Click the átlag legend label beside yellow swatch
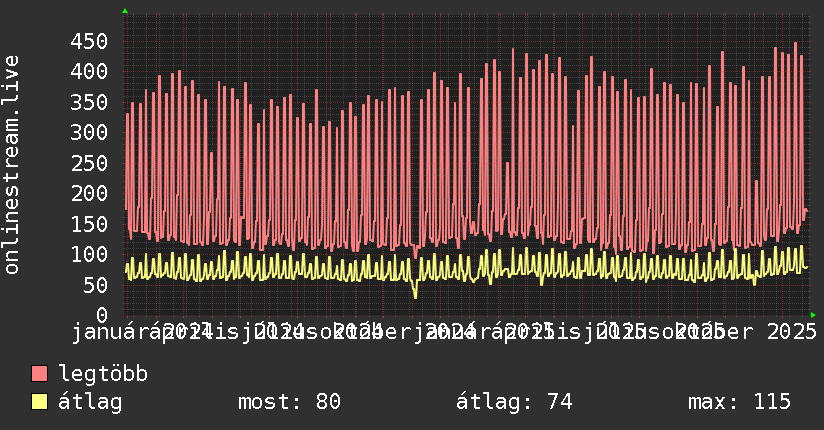The image size is (824, 430). point(90,402)
